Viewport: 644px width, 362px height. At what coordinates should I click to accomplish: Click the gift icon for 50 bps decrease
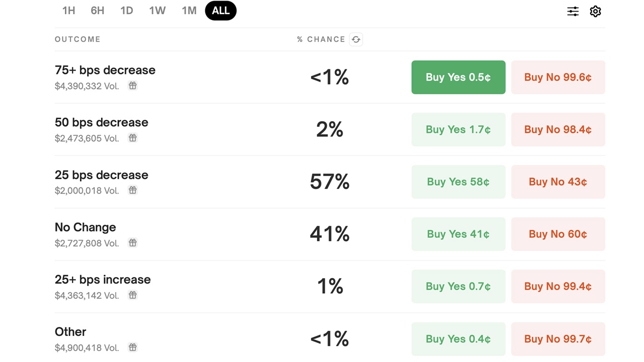click(132, 138)
